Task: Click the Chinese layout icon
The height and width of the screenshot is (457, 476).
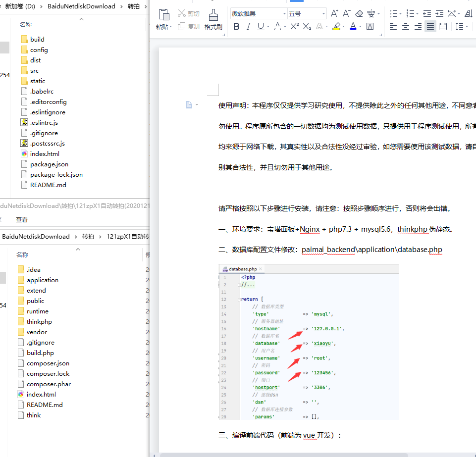Action: [x=452, y=13]
